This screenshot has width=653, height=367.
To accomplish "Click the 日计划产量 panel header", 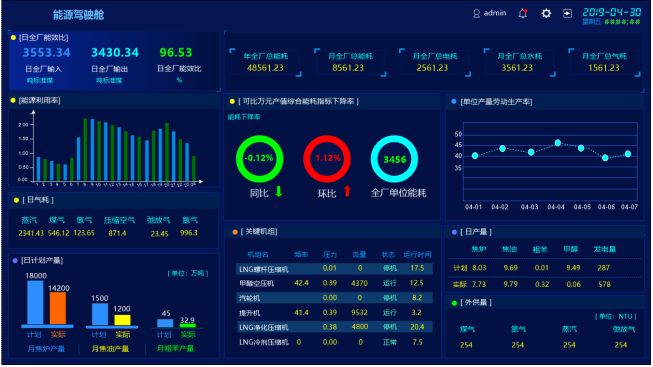I will (x=42, y=260).
